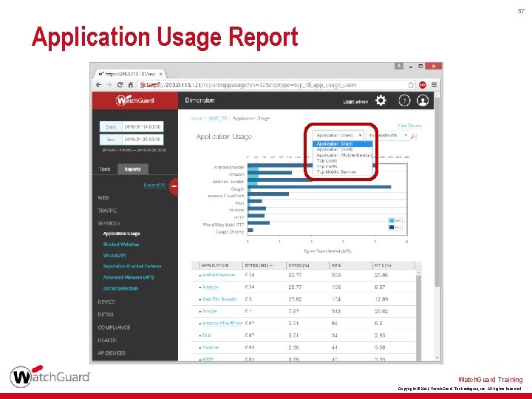Switch to the Reports tab
Image resolution: width=532 pixels, height=399 pixels.
(x=133, y=169)
